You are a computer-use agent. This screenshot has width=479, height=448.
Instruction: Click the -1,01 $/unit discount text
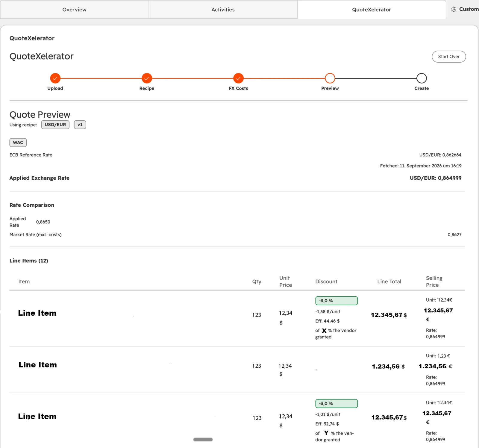coord(328,414)
